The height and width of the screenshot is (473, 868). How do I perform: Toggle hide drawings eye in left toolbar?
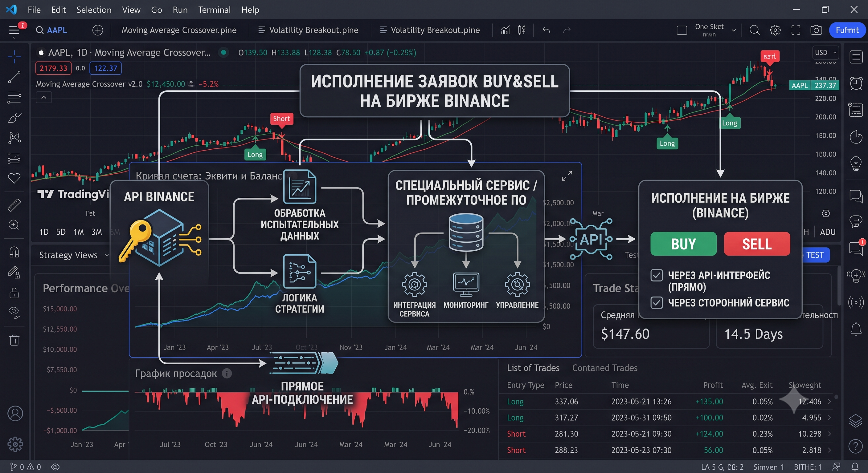click(14, 313)
